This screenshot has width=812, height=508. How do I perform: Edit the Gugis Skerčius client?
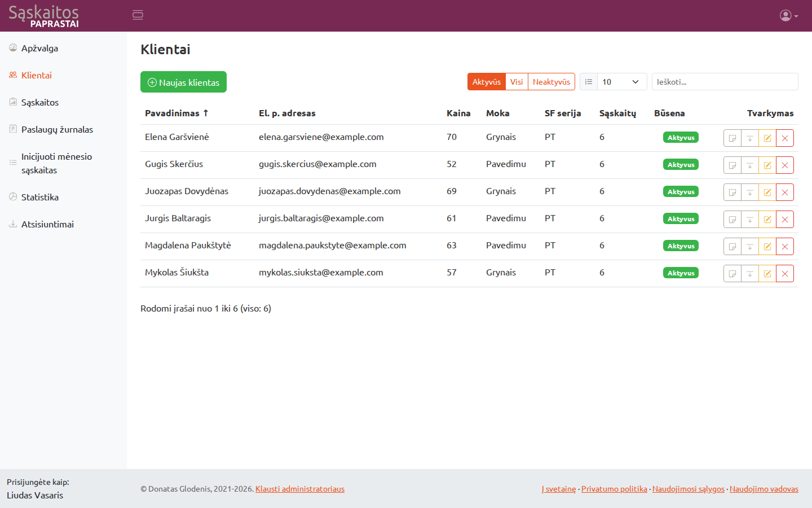(x=767, y=165)
